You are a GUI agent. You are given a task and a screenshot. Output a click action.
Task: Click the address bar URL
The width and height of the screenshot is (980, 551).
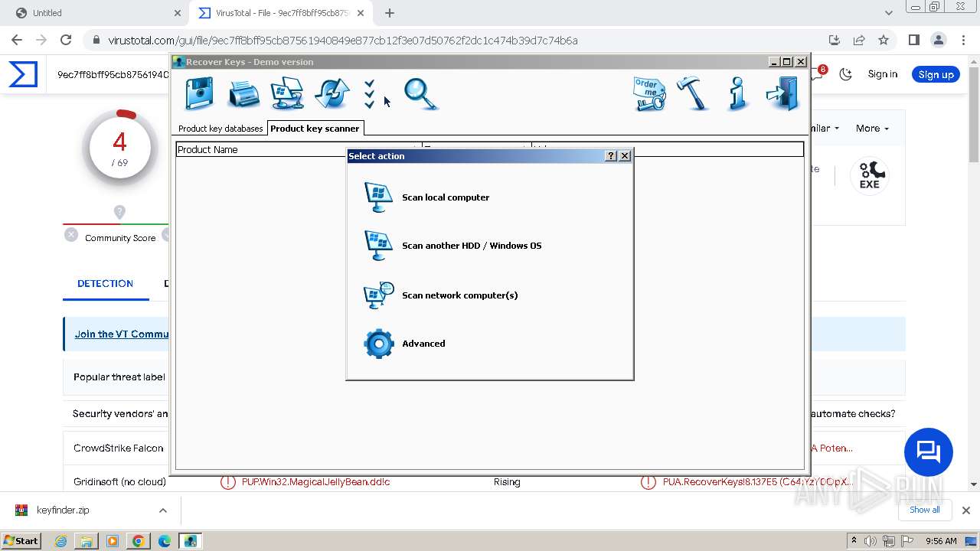click(x=343, y=41)
